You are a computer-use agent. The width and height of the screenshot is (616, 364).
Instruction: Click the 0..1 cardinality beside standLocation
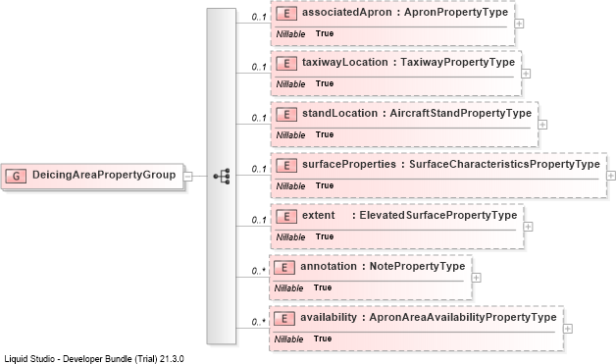pyautogui.click(x=259, y=118)
